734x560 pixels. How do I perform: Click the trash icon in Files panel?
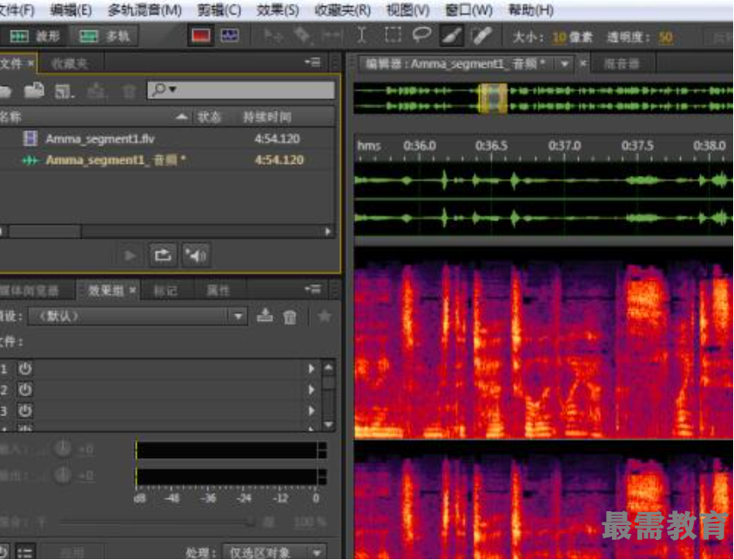coord(129,91)
